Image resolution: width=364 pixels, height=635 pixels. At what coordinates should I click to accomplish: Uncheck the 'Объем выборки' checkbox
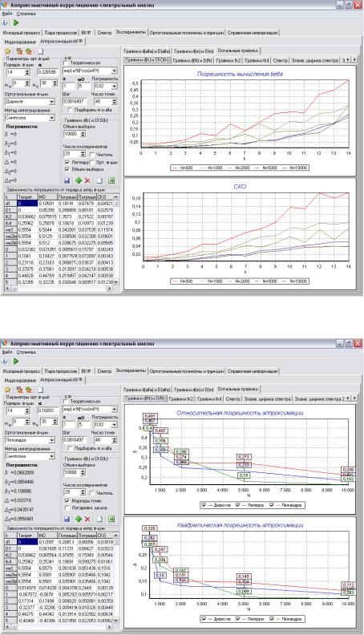click(67, 169)
